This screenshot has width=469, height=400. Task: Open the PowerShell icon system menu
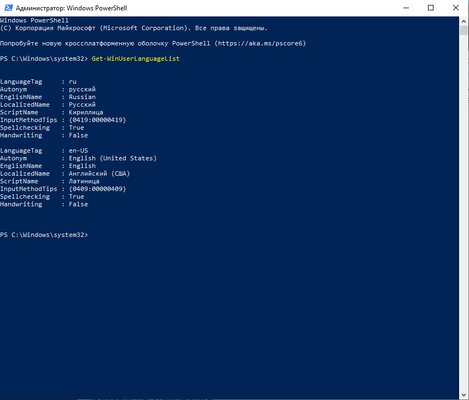point(8,8)
